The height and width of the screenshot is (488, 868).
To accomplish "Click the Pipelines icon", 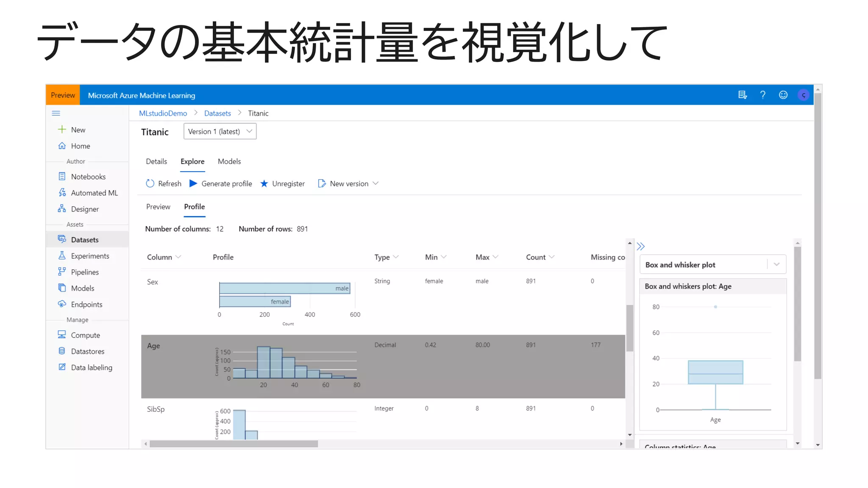I will 62,272.
